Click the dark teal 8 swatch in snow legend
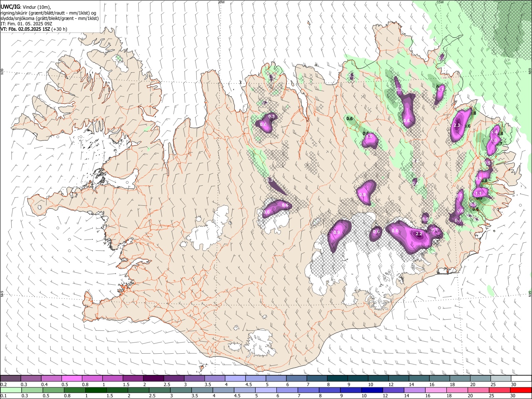Viewport: 532px width, 399px height. click(x=337, y=378)
